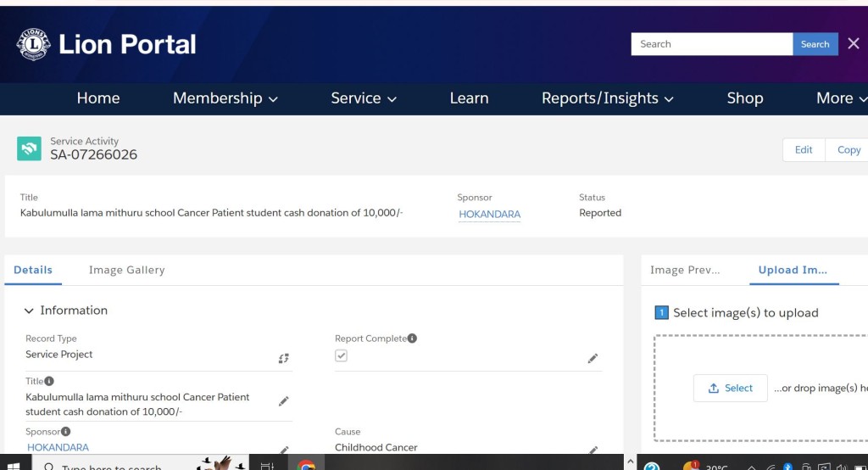
Task: Click the step 1 badge icon
Action: point(661,312)
